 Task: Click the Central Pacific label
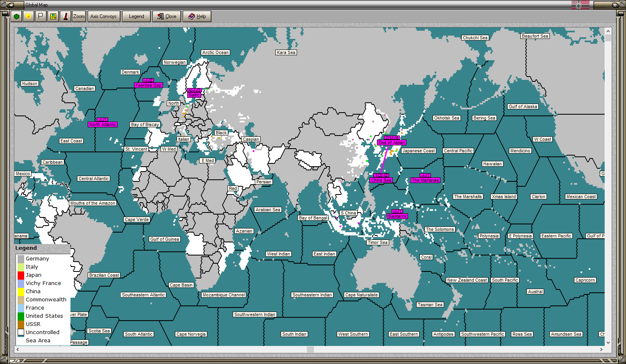click(458, 151)
